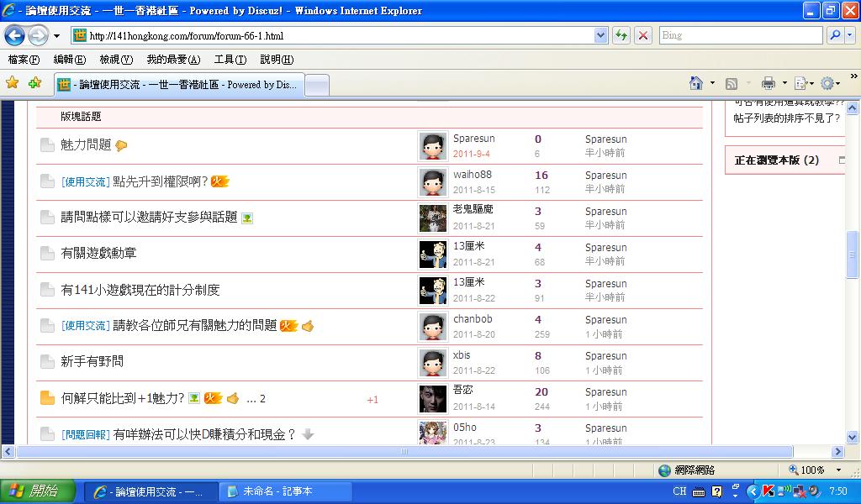Screen dimensions: 861x504
Task: Open the Tools gear dropdown menu
Action: [x=831, y=83]
